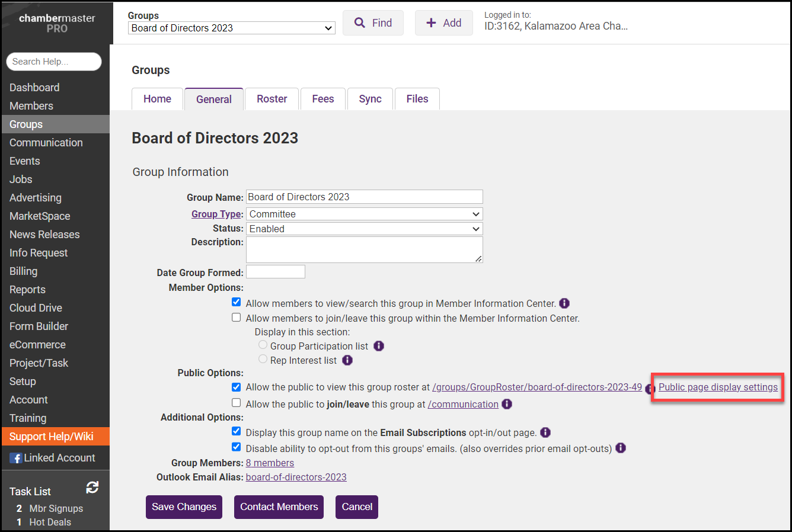Open the Groups selector dropdown at top
Image resolution: width=792 pixels, height=532 pixels.
point(231,28)
